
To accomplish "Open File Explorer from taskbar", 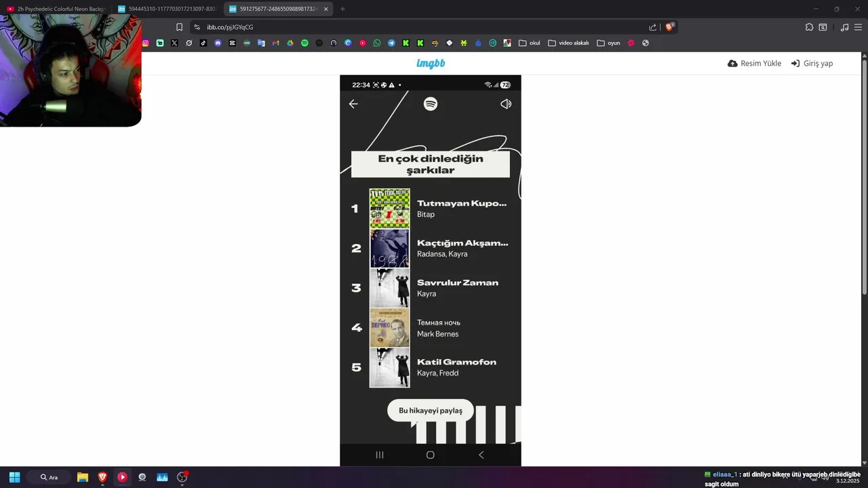I will pos(82,477).
